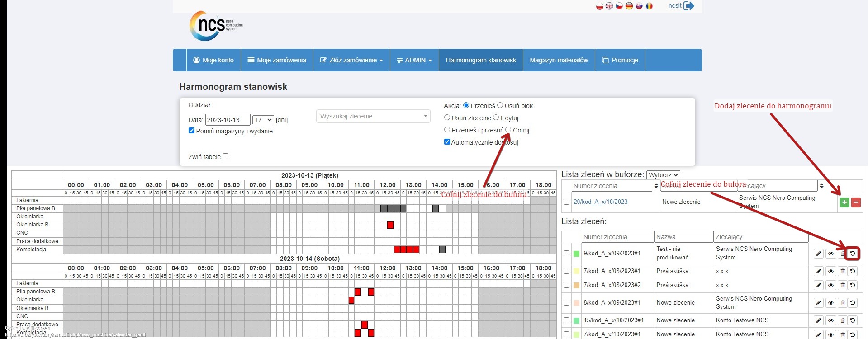868x339 pixels.
Task: Open the buffered order link 20/kod_A_x/10/2023
Action: (600, 202)
